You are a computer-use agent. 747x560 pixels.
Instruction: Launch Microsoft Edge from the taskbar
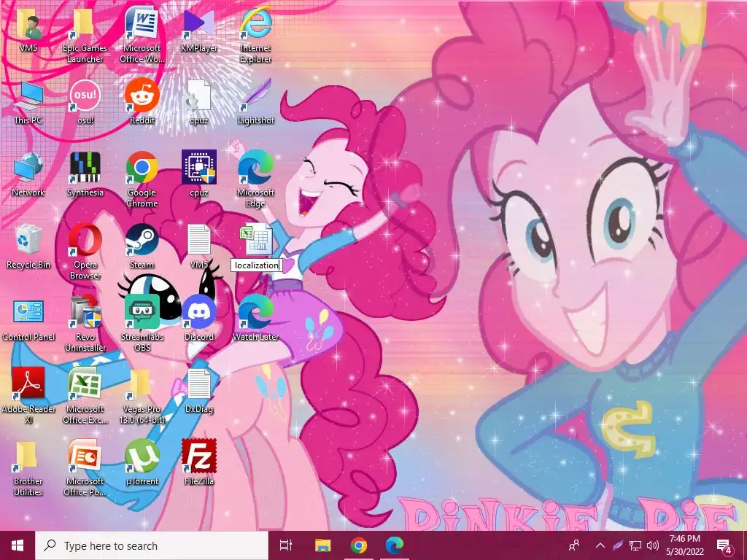[395, 545]
